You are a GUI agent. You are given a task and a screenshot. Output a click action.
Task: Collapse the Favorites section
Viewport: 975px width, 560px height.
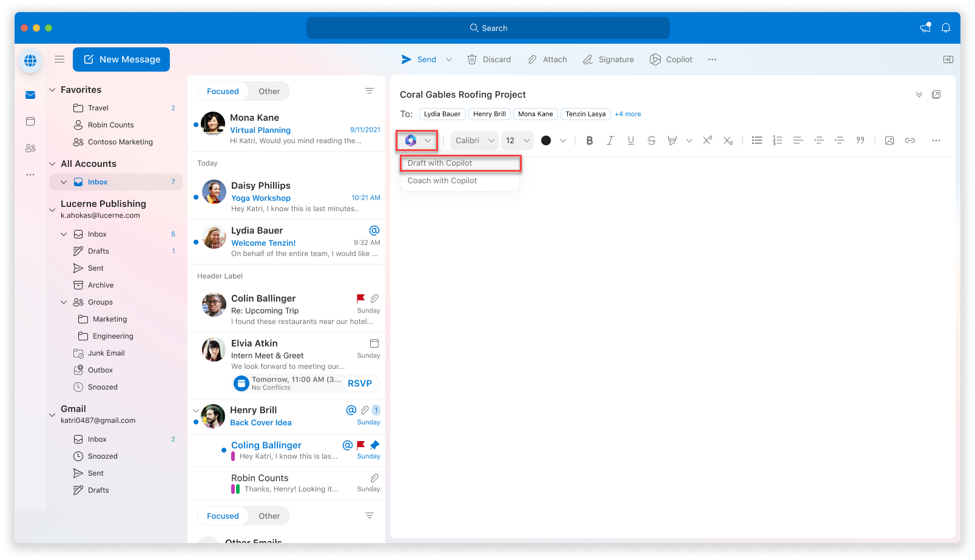(52, 90)
